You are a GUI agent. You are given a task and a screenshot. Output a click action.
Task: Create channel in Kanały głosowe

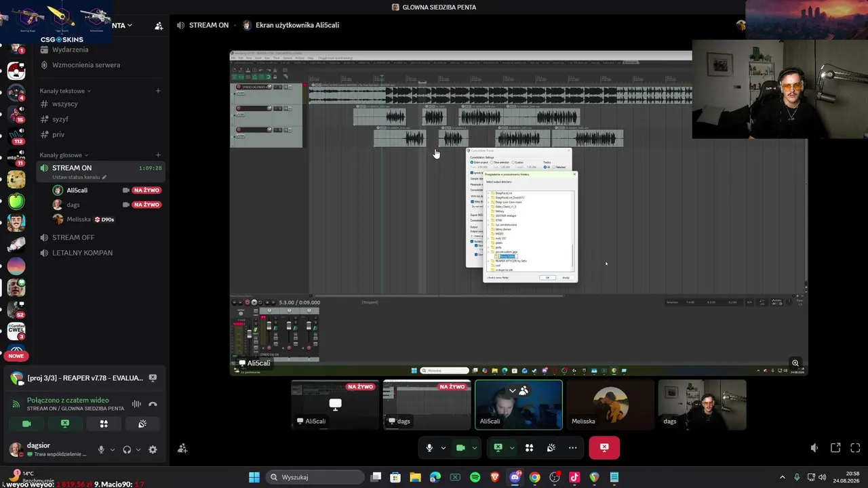pyautogui.click(x=158, y=155)
